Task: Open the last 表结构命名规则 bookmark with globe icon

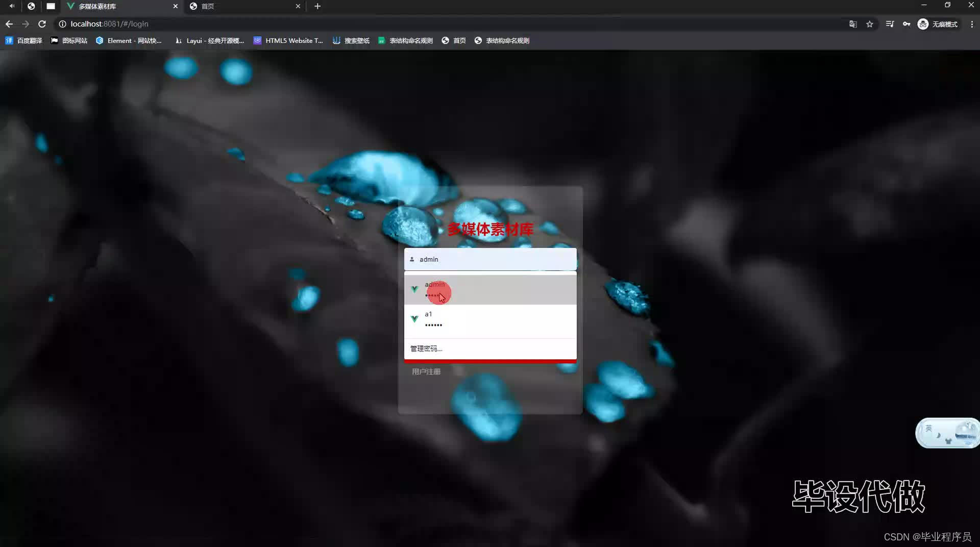Action: (x=502, y=40)
